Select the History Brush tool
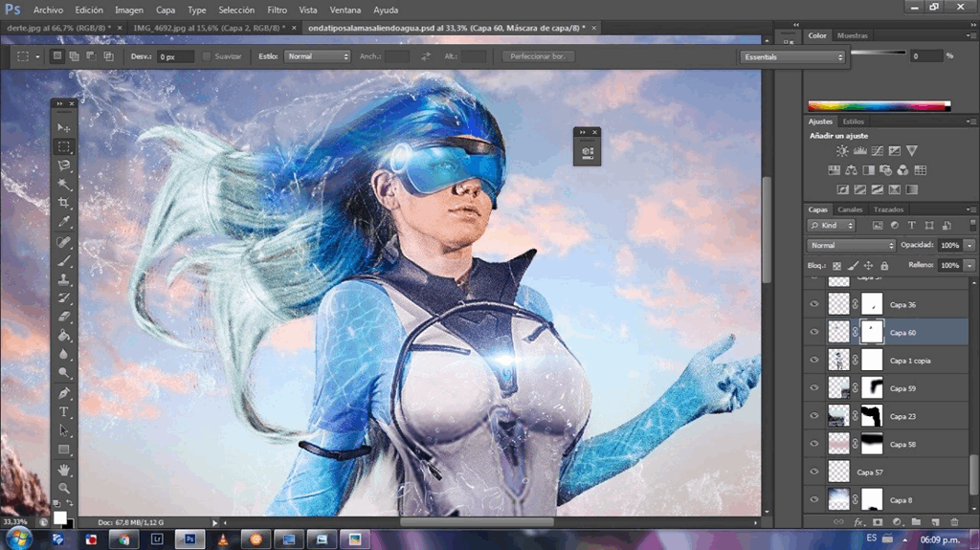Image resolution: width=980 pixels, height=550 pixels. coord(64,298)
